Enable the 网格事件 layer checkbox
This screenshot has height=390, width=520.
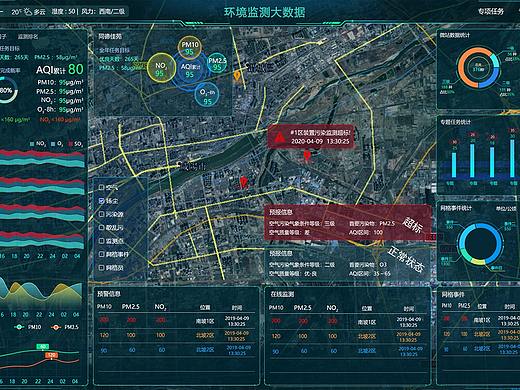point(102,254)
